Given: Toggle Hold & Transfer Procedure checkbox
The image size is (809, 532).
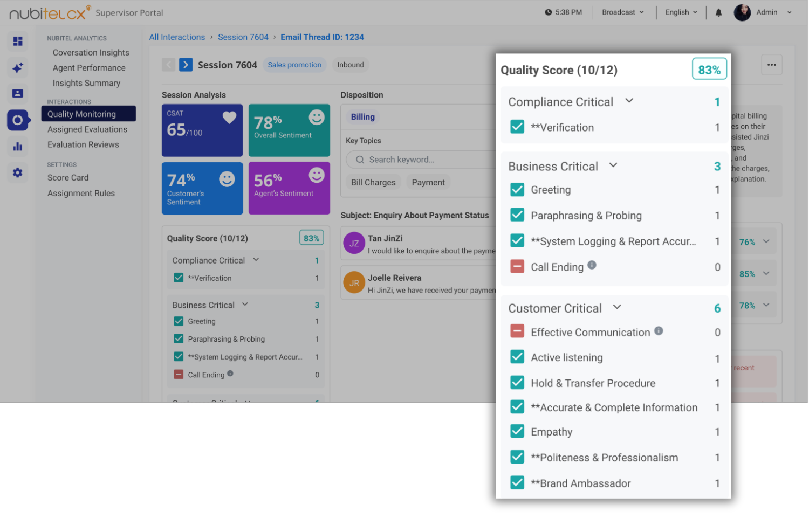Looking at the screenshot, I should 517,383.
